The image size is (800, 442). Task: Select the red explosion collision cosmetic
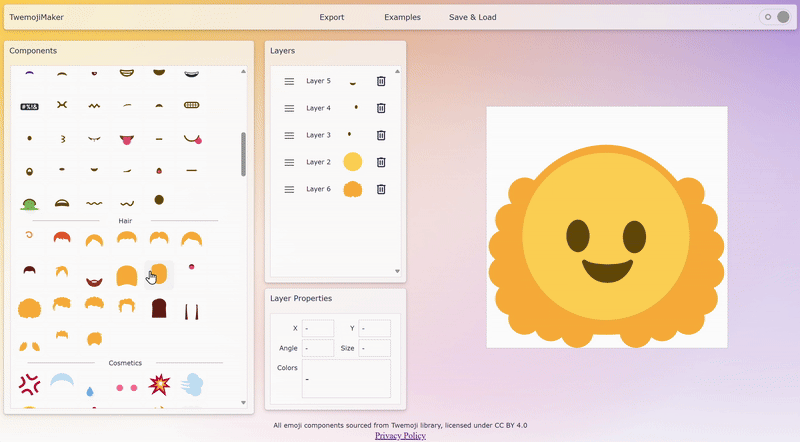pyautogui.click(x=158, y=384)
